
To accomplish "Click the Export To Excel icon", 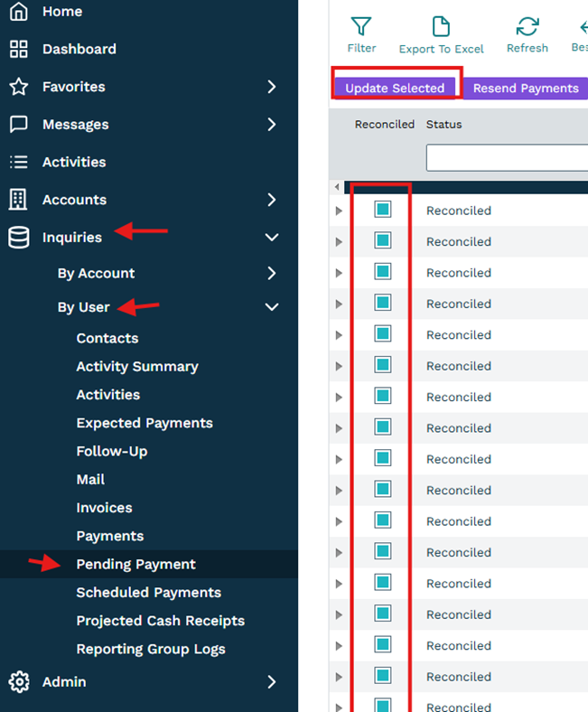I will [x=441, y=27].
